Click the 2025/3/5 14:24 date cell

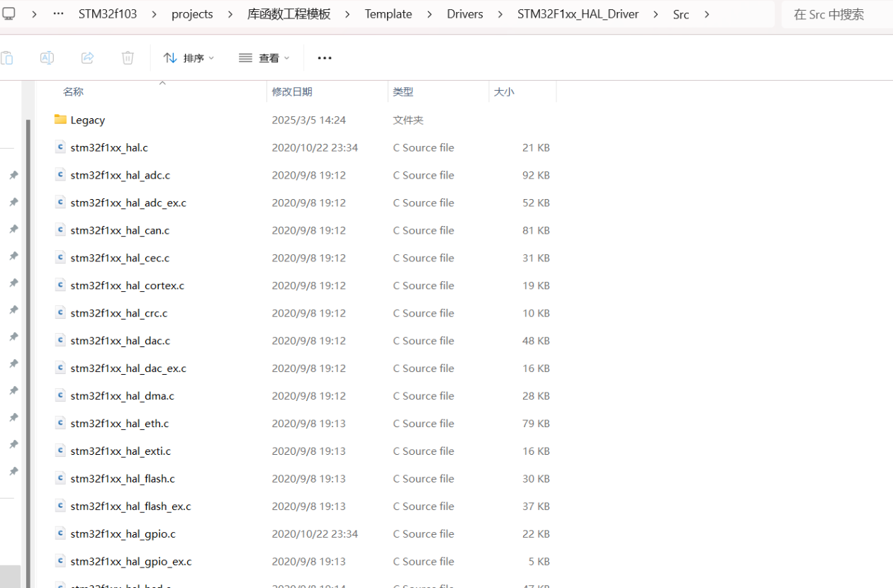click(309, 120)
